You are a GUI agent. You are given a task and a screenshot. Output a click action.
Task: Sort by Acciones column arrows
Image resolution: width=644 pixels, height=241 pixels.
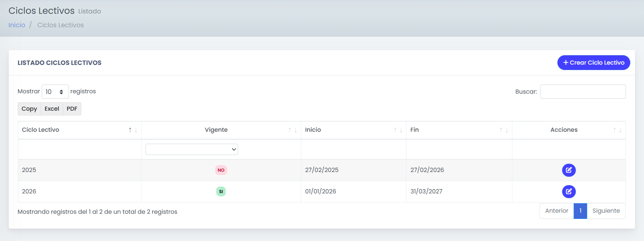(618, 130)
